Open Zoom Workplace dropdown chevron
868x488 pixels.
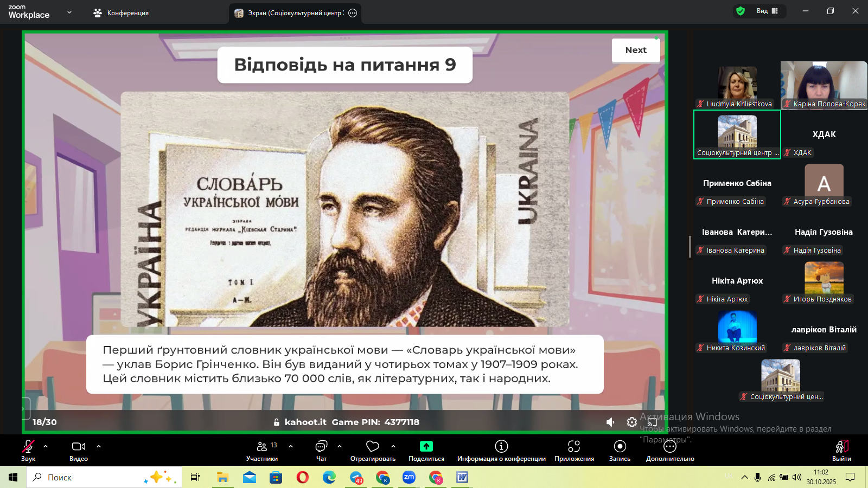pyautogui.click(x=69, y=12)
